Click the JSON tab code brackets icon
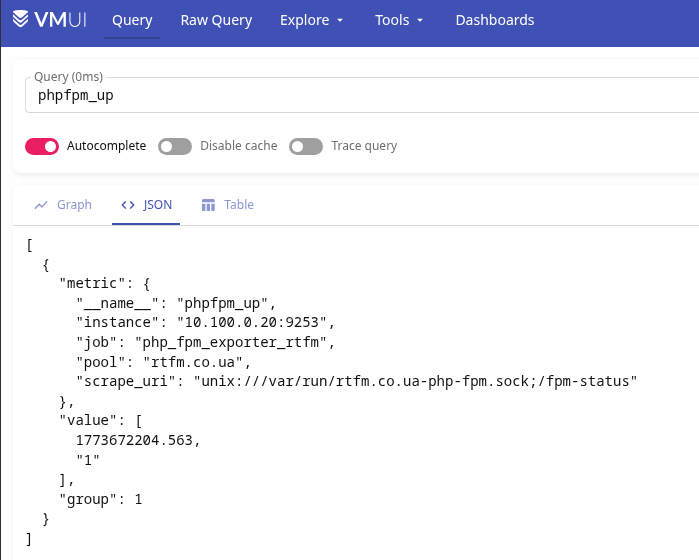This screenshot has width=699, height=560. click(128, 205)
